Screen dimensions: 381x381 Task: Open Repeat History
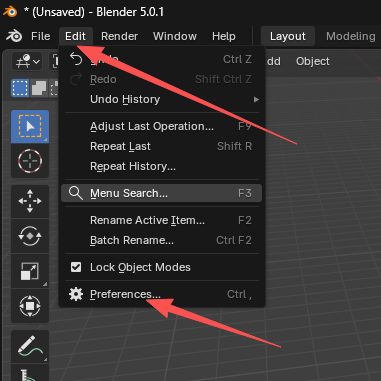coord(162,166)
